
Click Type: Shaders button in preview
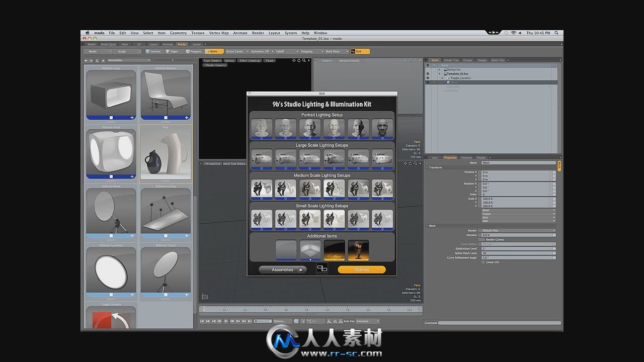coord(213,61)
